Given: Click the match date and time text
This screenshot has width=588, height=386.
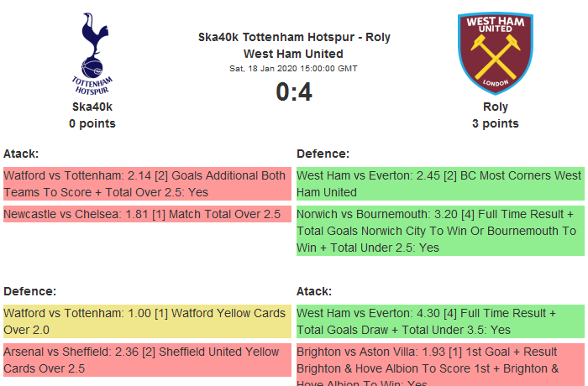Looking at the screenshot, I should [294, 68].
